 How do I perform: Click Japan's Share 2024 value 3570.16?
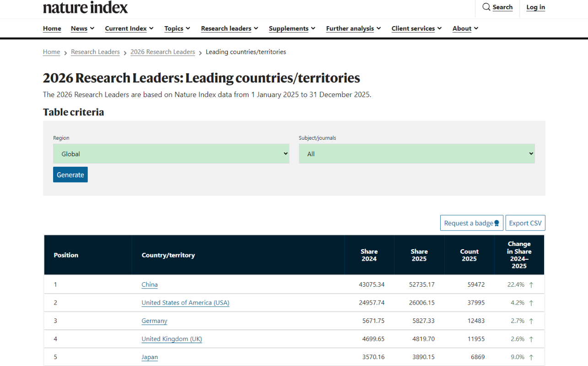coord(373,357)
